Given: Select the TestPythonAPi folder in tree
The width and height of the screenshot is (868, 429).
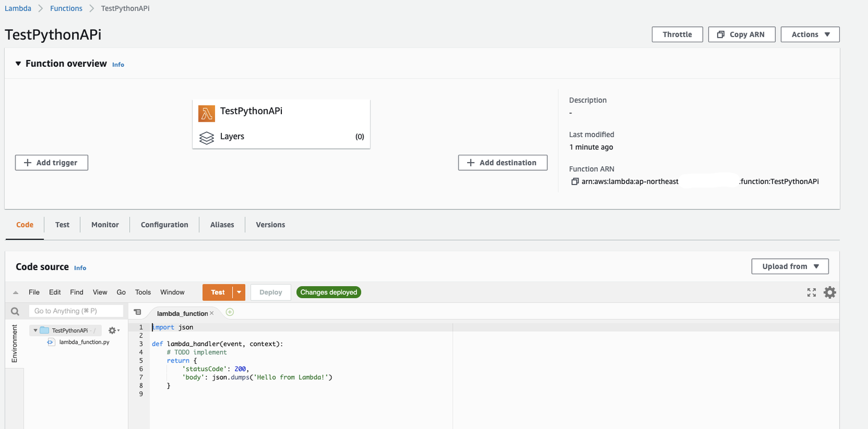Looking at the screenshot, I should [70, 330].
